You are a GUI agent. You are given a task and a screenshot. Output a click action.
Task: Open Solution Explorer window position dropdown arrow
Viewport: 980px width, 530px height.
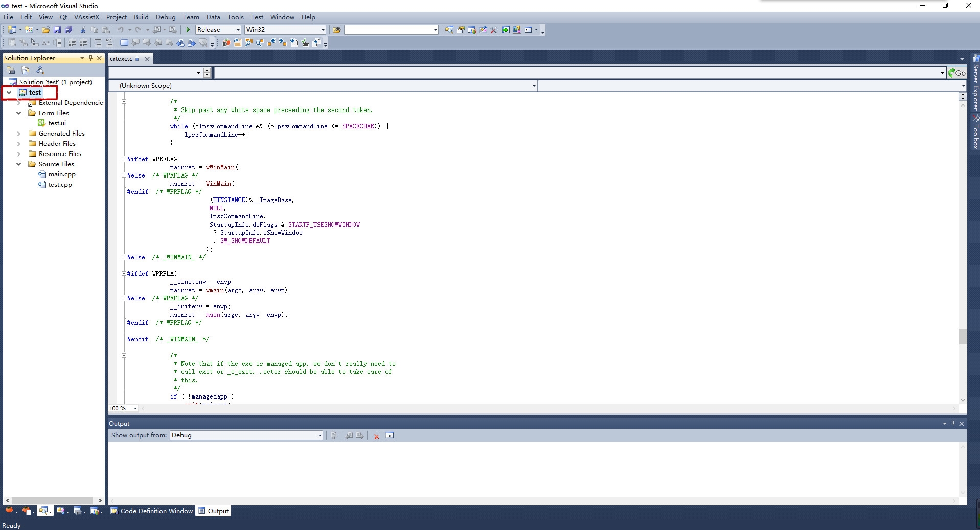click(82, 58)
